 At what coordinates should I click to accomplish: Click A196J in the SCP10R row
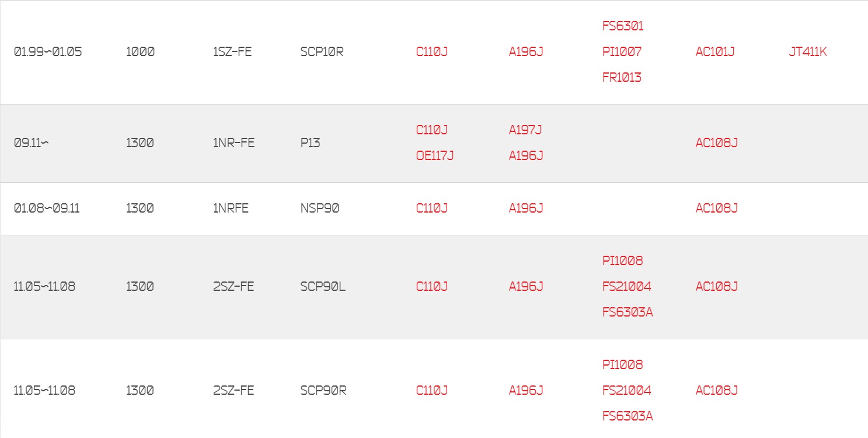[x=526, y=51]
